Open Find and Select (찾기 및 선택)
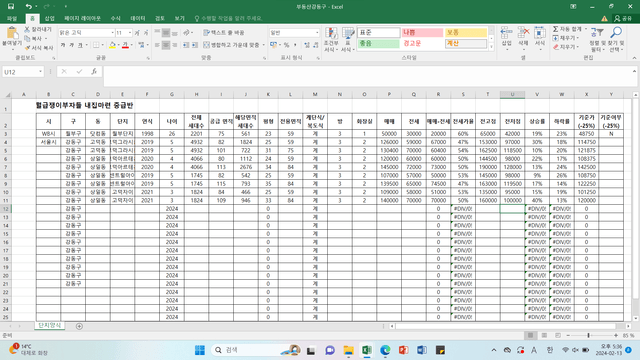This screenshot has width=640, height=360. [x=616, y=40]
